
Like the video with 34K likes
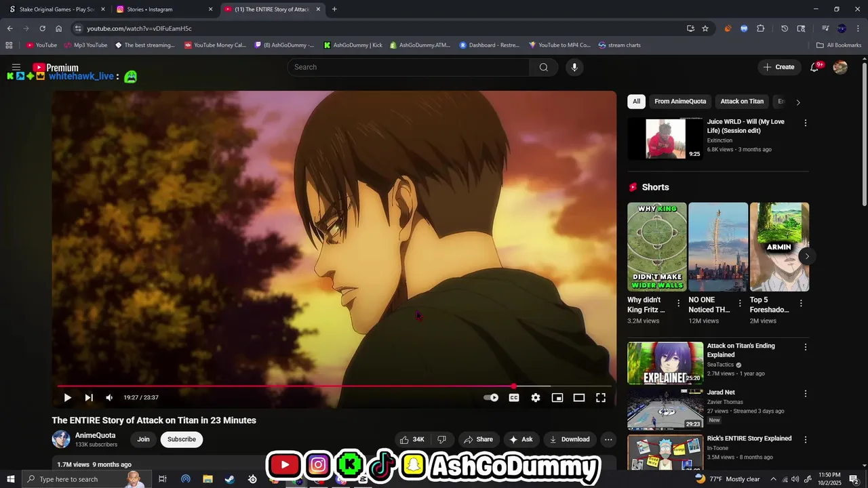[x=412, y=439]
